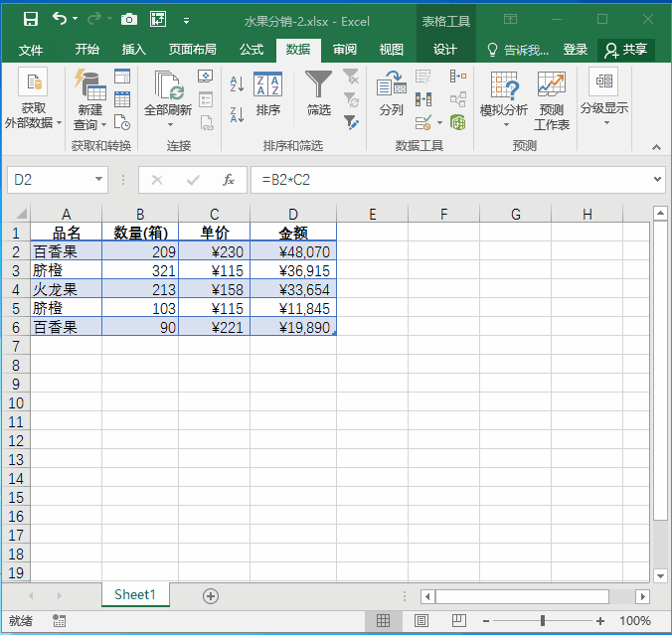Click the Sign in (登录) link
672x635 pixels.
[575, 50]
